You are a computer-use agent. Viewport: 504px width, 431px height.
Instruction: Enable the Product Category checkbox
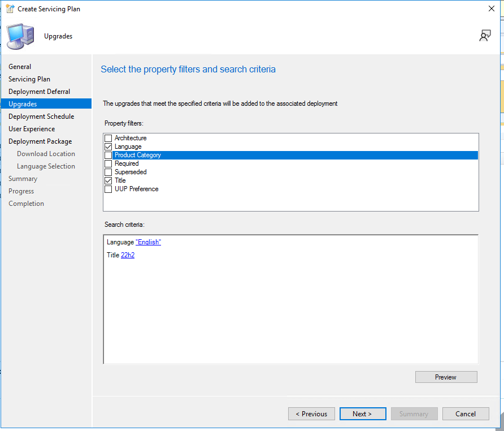[107, 154]
